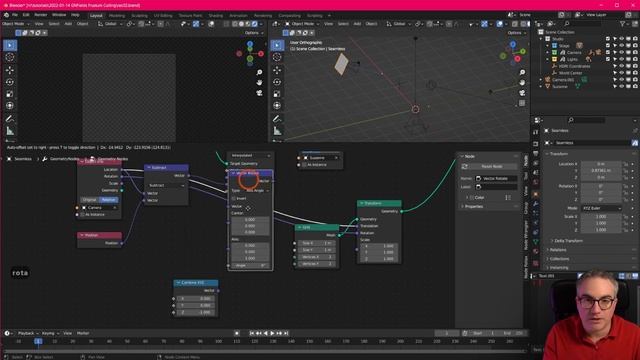Switch to the Modeling workspace tab

pyautogui.click(x=117, y=16)
